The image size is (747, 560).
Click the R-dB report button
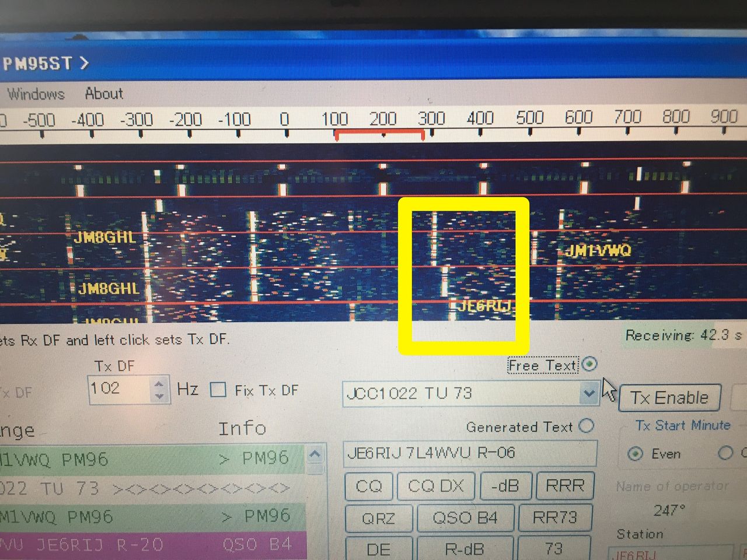465,549
